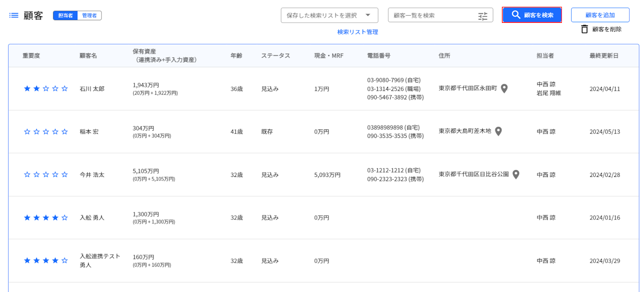This screenshot has height=292, width=644.
Task: Click the 160万円 asset value
Action: pos(143,257)
